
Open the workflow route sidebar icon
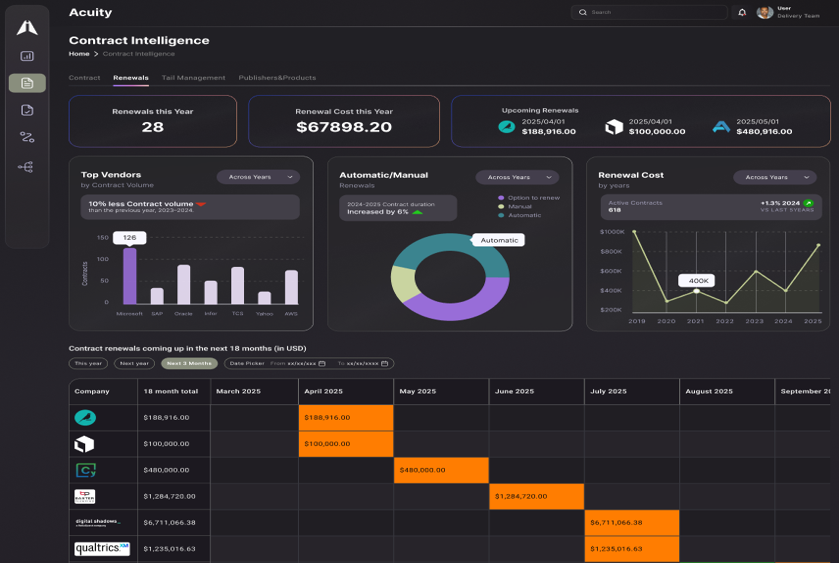[27, 138]
